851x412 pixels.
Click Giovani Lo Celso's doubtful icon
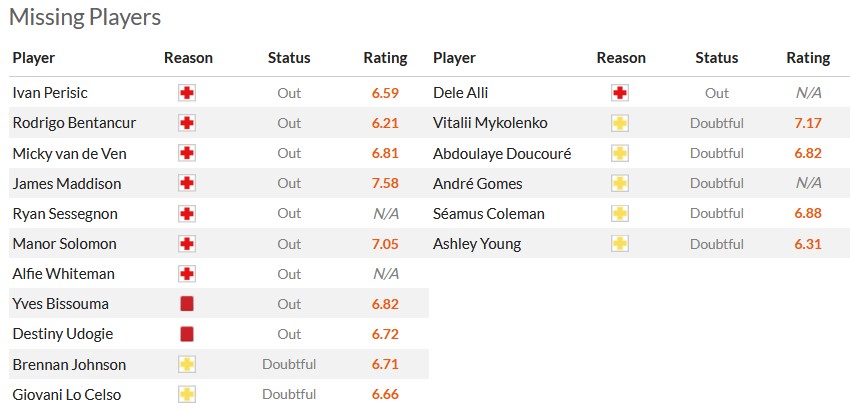pos(186,394)
